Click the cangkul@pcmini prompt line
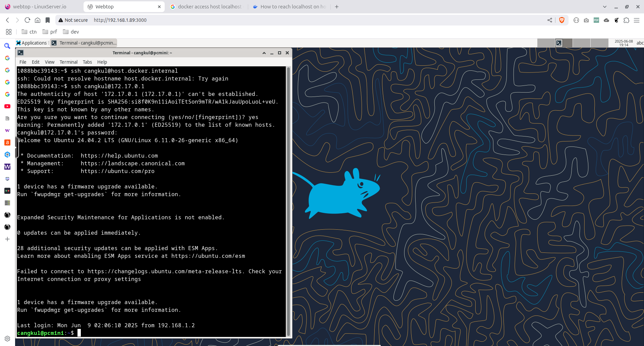The width and height of the screenshot is (644, 346). coord(49,333)
